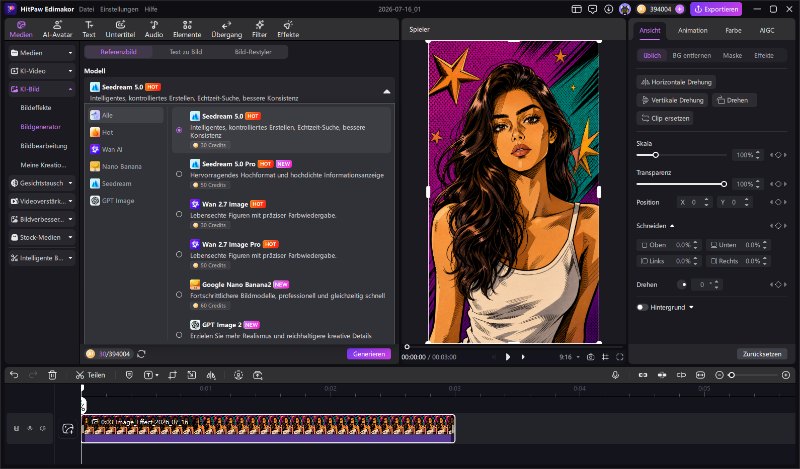
Task: Choose Google Nano Banana2 model radio button
Action: coord(179,294)
